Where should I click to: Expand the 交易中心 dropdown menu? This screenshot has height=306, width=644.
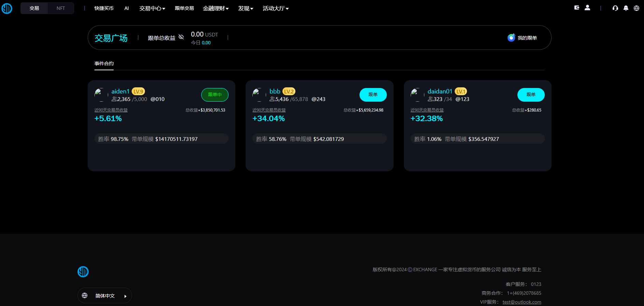tap(152, 8)
